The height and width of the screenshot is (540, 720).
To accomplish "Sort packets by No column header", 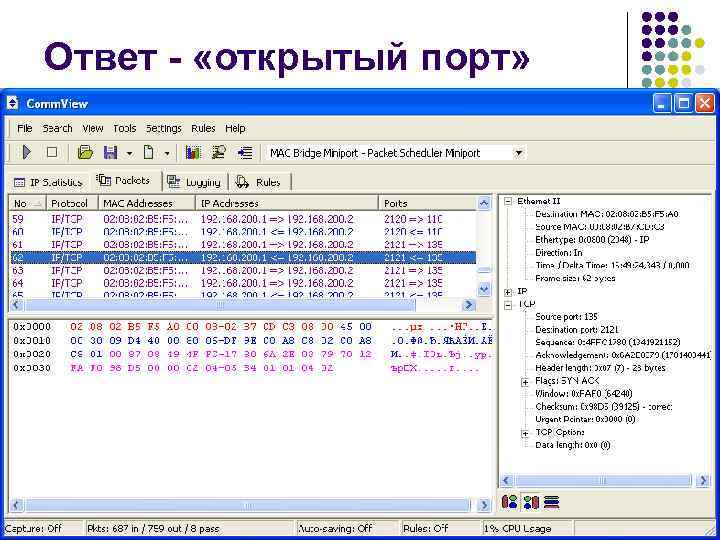I will (28, 203).
